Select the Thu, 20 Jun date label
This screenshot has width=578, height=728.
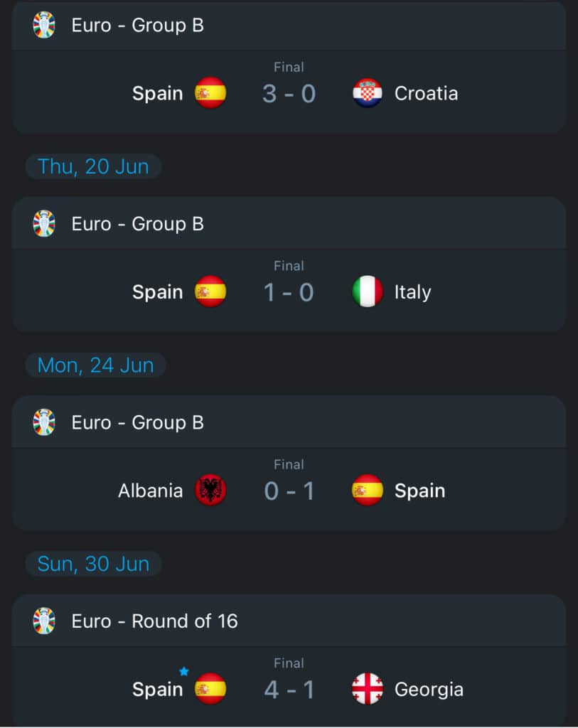(93, 166)
